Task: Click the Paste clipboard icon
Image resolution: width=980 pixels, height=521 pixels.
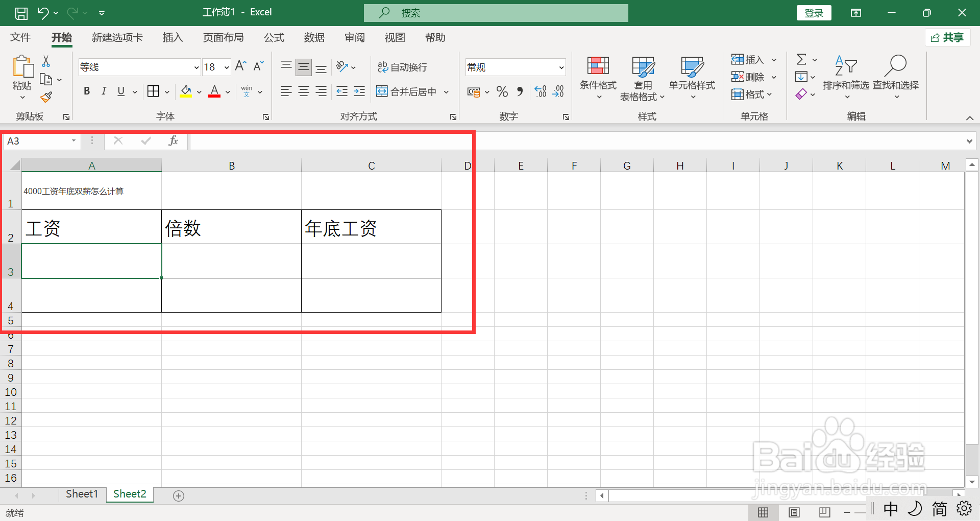Action: tap(22, 66)
